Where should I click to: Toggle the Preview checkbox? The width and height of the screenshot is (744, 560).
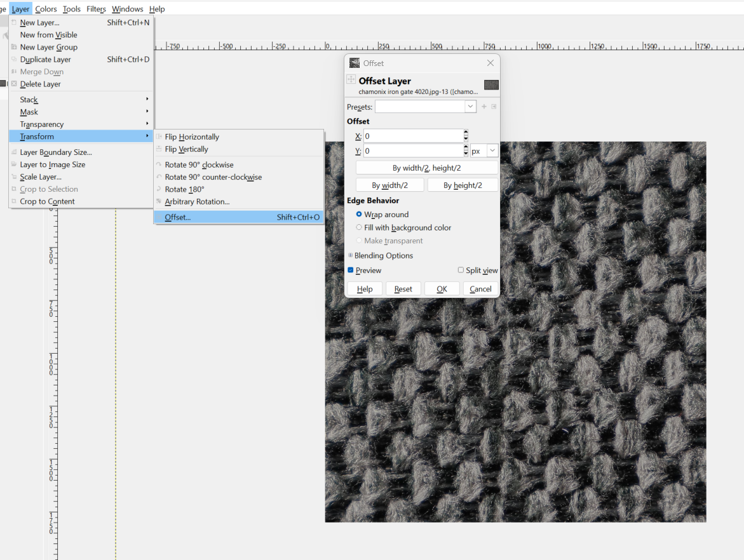[x=351, y=270]
